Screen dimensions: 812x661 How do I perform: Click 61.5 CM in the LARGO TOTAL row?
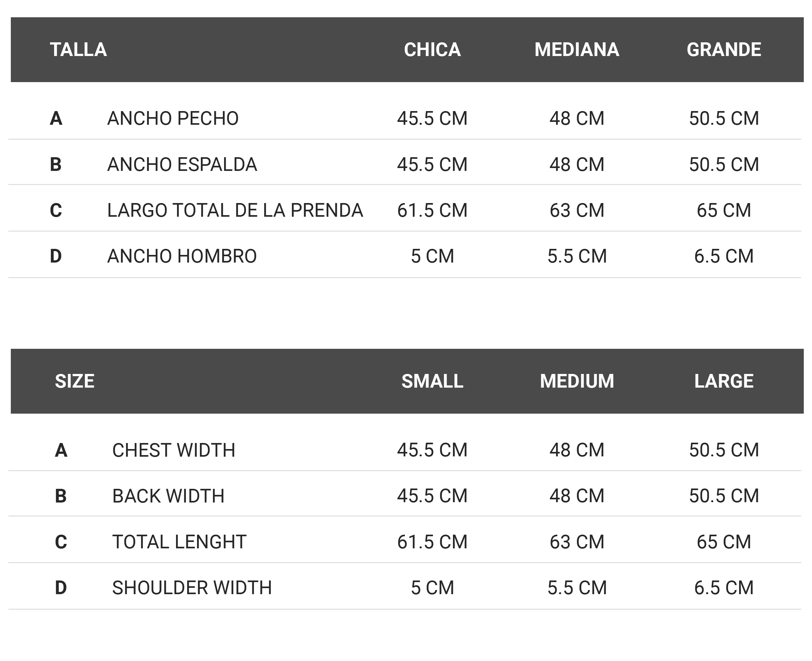432,210
